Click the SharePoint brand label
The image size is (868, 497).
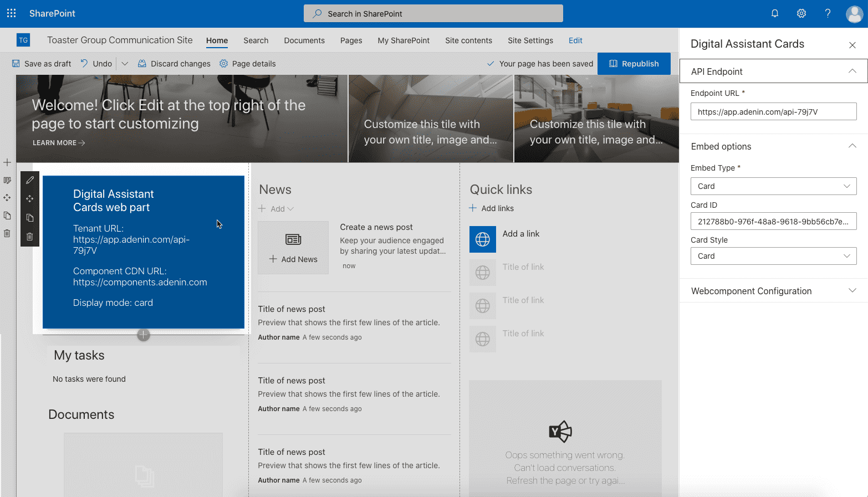(x=52, y=13)
